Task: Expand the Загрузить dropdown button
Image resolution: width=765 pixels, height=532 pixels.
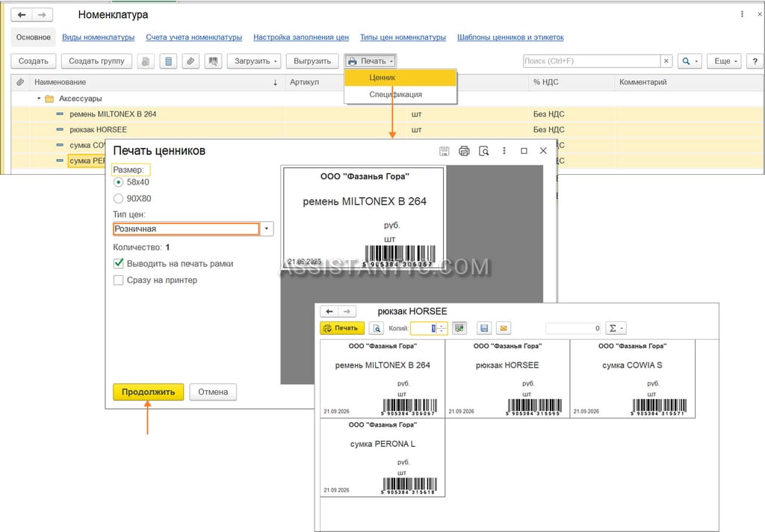Action: [x=254, y=61]
